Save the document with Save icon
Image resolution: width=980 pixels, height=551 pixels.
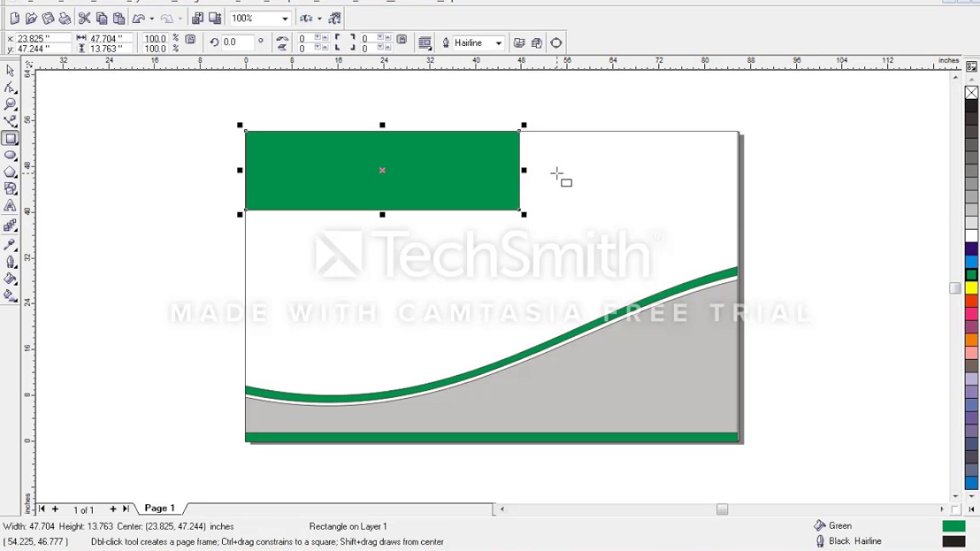(x=48, y=18)
